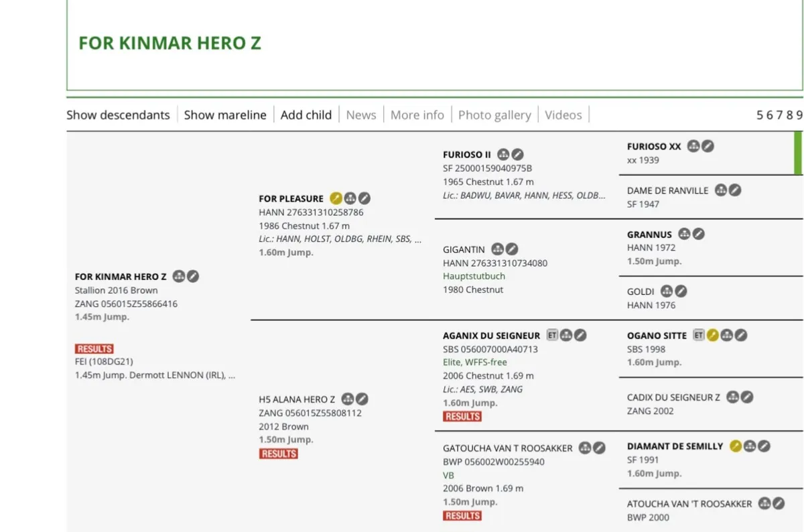Image resolution: width=804 pixels, height=532 pixels.
Task: Click the red RESULTS button under H5 ALANA HERO Z
Action: [279, 454]
